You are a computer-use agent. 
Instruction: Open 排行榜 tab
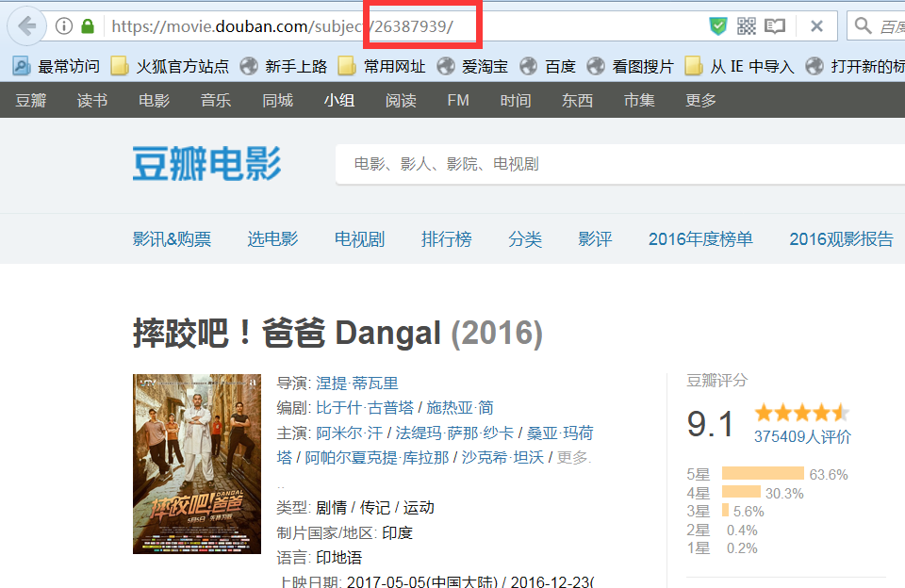coord(447,239)
